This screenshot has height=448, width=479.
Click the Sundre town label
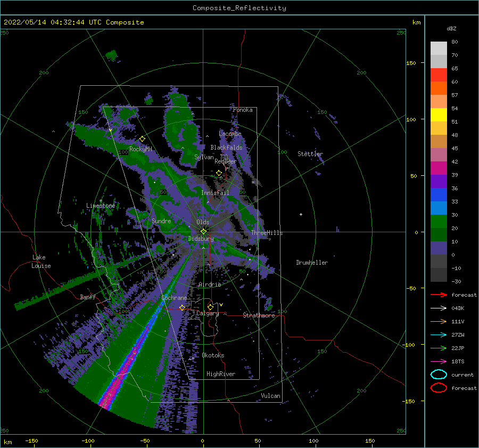point(161,221)
